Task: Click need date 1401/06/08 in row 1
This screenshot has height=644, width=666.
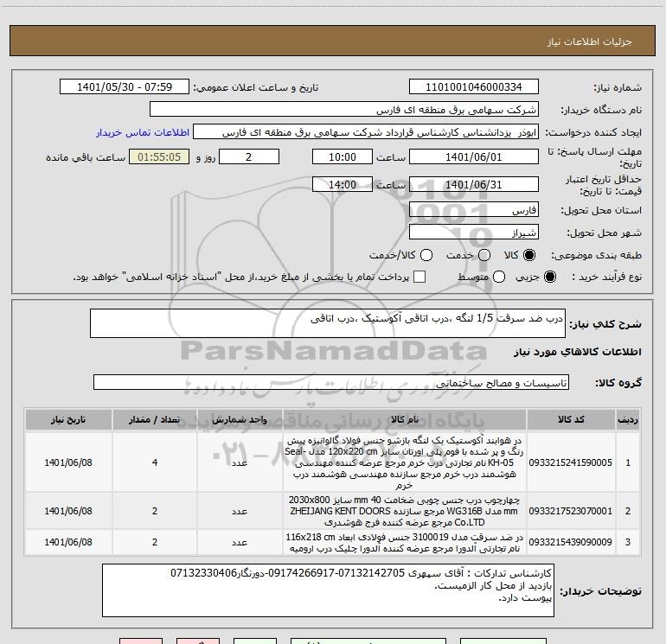Action: pos(68,462)
